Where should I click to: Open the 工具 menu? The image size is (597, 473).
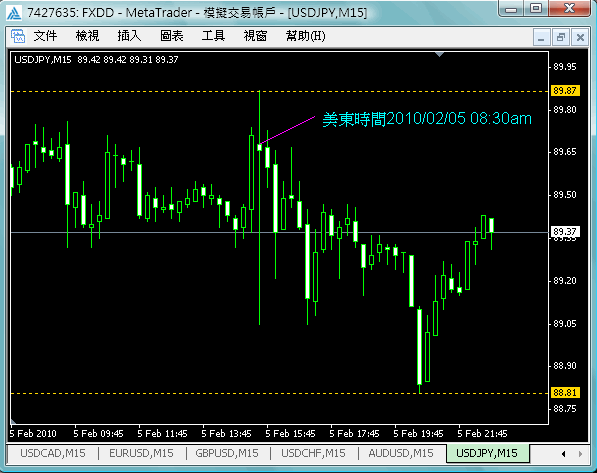213,36
